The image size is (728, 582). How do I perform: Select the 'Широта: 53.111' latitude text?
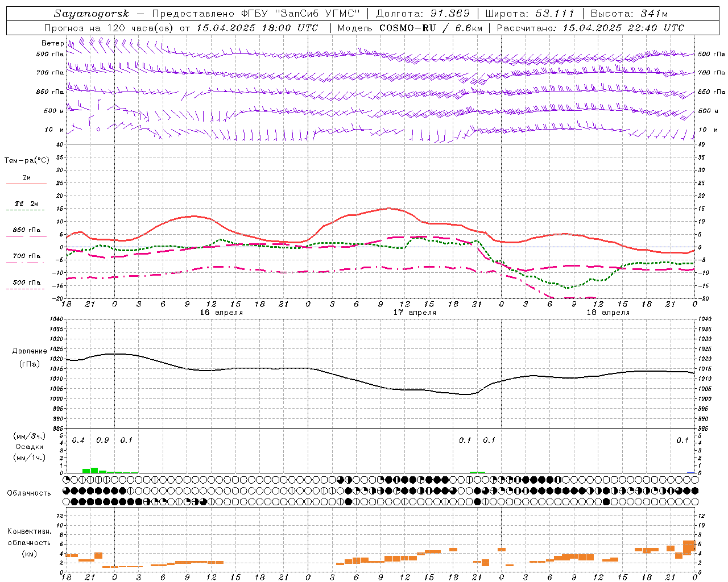click(530, 14)
